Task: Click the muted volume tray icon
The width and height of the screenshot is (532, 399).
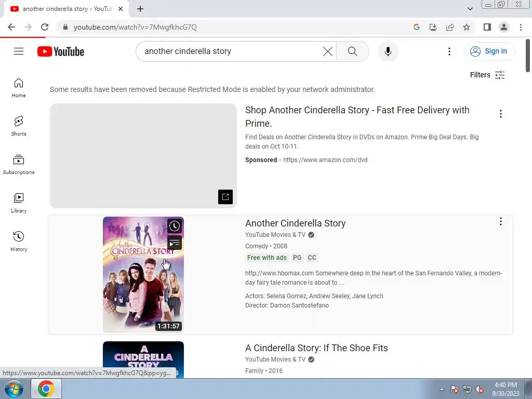Action: [x=480, y=389]
